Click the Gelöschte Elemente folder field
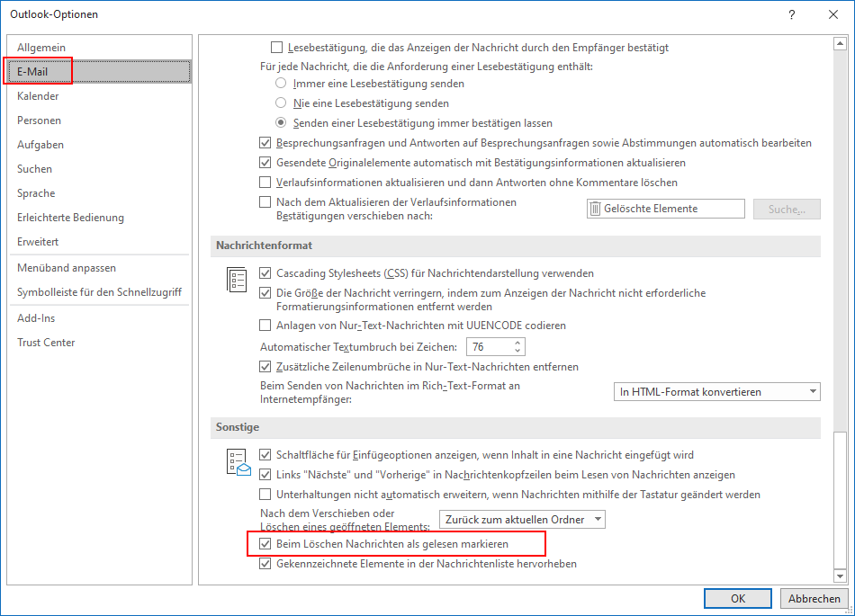855x616 pixels. [666, 209]
